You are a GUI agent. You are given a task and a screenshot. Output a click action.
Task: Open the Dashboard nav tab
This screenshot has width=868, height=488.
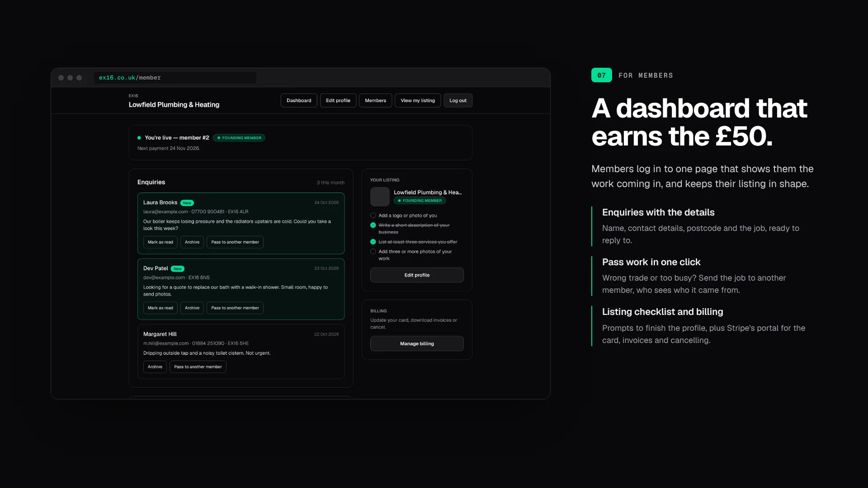tap(299, 100)
